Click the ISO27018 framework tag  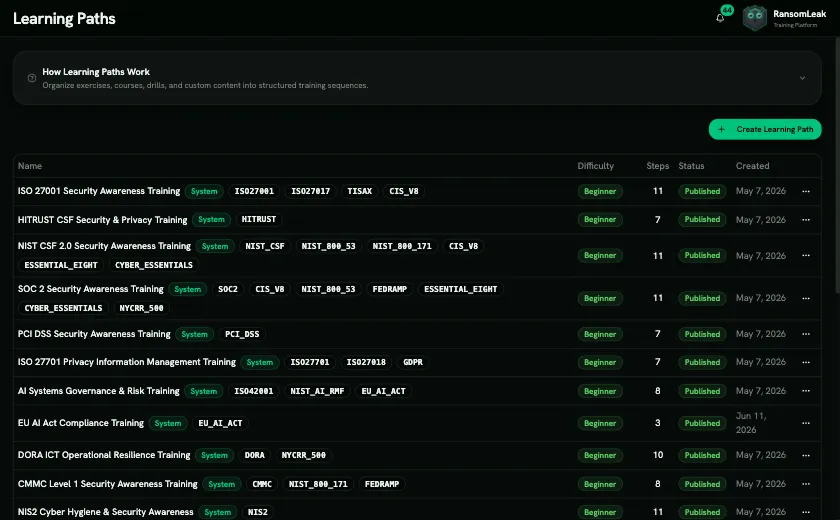click(366, 363)
